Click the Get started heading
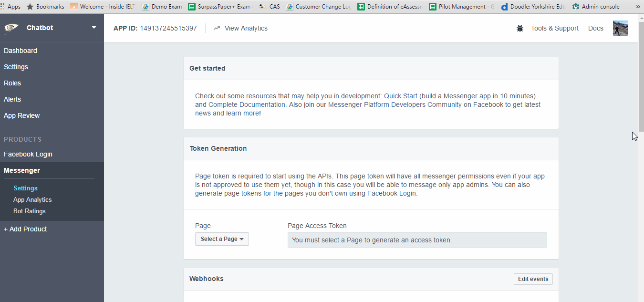This screenshot has height=302, width=644. (208, 68)
